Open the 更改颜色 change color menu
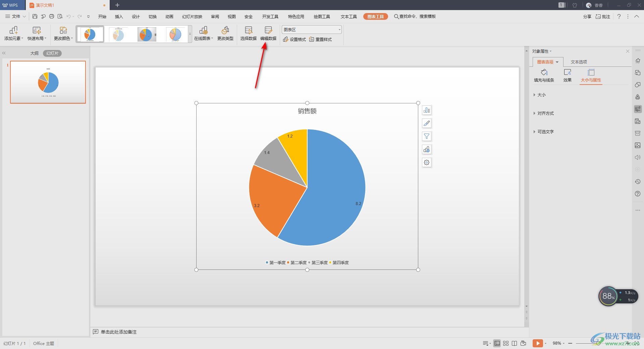The height and width of the screenshot is (349, 644). click(63, 34)
